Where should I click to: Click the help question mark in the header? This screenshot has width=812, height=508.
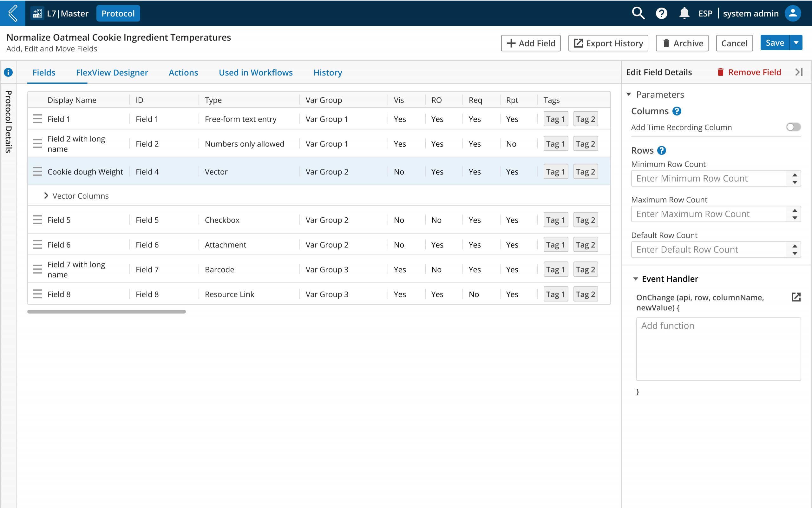point(661,13)
